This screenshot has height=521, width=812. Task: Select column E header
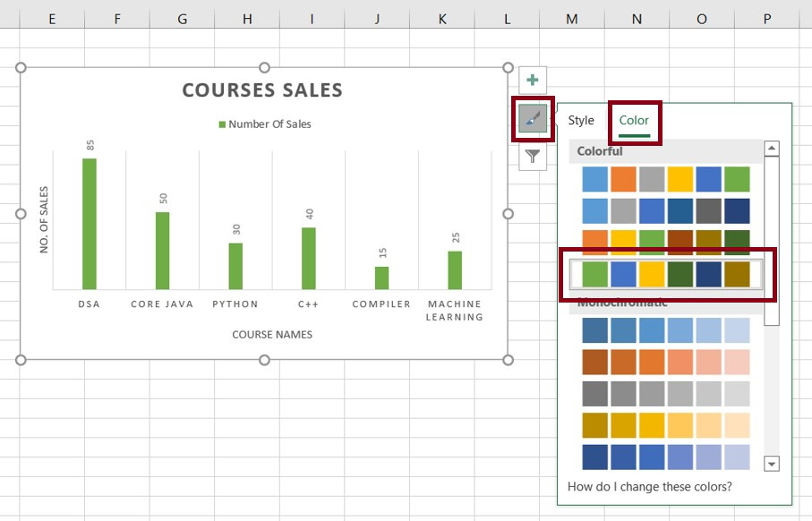(52, 19)
